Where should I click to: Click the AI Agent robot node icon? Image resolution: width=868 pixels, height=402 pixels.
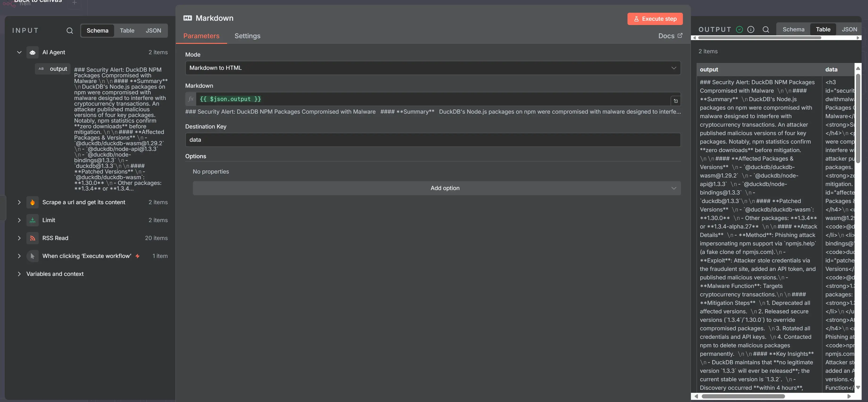coord(32,52)
